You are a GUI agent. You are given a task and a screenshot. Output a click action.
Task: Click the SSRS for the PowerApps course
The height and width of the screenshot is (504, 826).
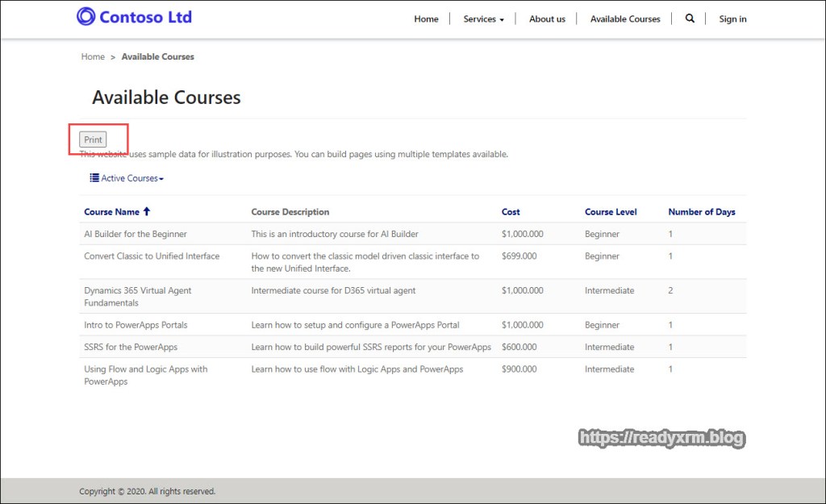[x=131, y=347]
